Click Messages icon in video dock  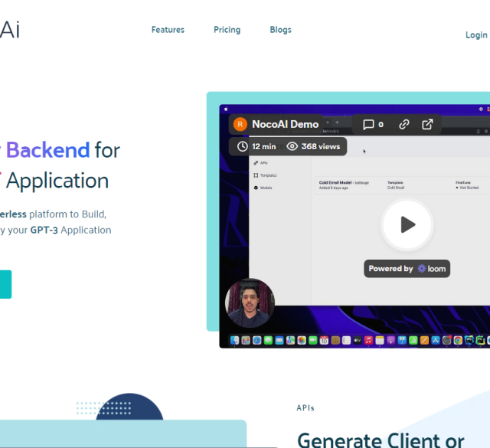(x=268, y=341)
